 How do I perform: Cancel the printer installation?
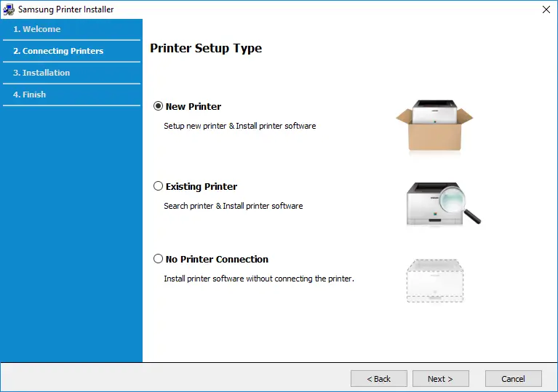point(513,378)
